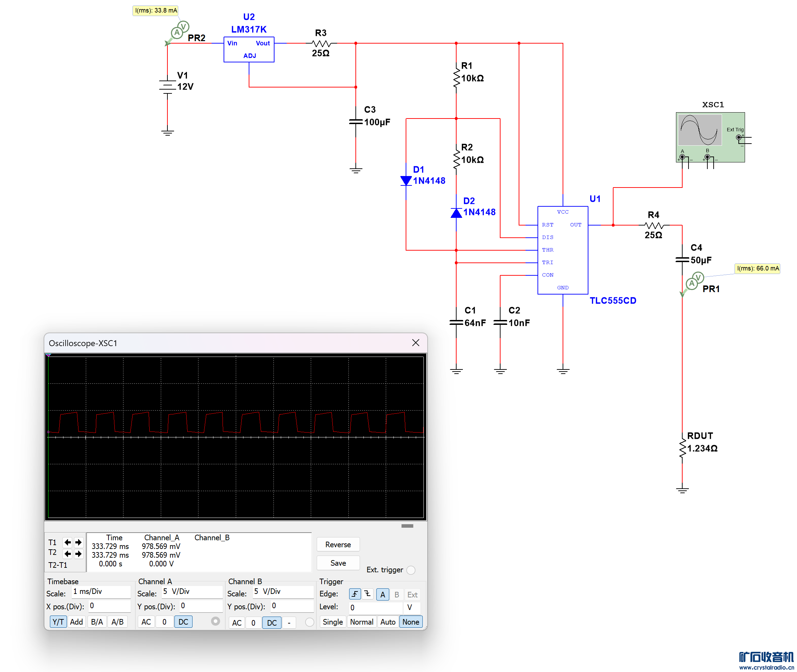Select diode D2 1N4148

[456, 213]
